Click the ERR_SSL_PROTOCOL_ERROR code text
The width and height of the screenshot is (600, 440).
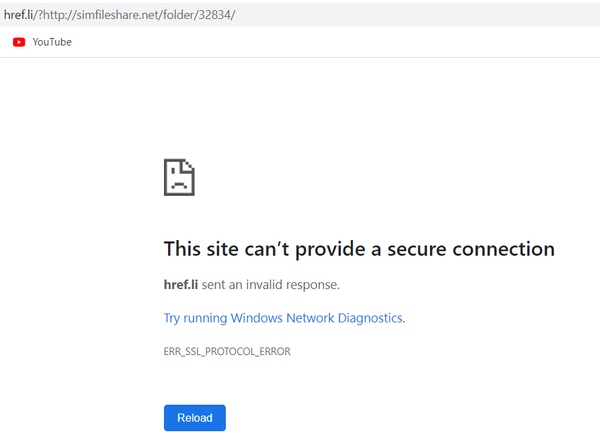point(227,351)
